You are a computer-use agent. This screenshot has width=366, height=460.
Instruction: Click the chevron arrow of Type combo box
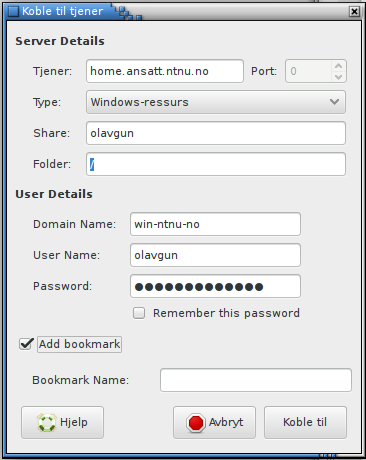pyautogui.click(x=334, y=102)
